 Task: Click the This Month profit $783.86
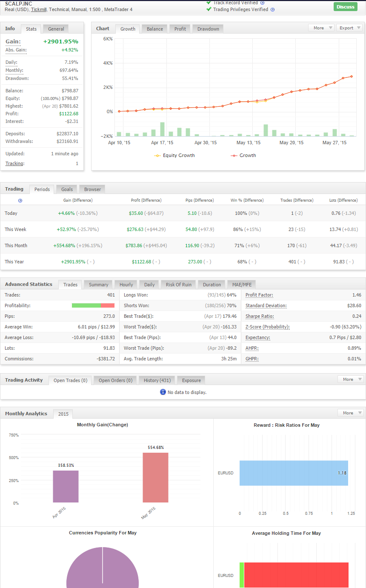pyautogui.click(x=134, y=245)
